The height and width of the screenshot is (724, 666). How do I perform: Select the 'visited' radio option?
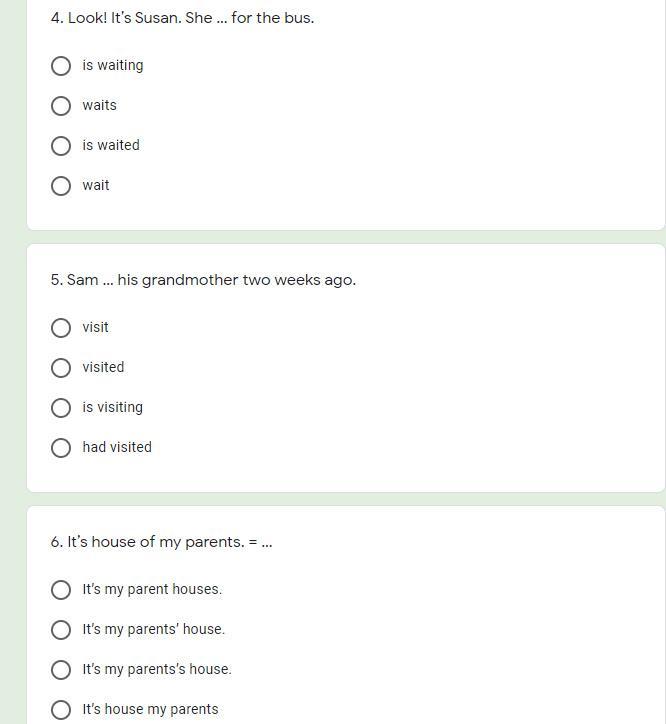pos(61,368)
